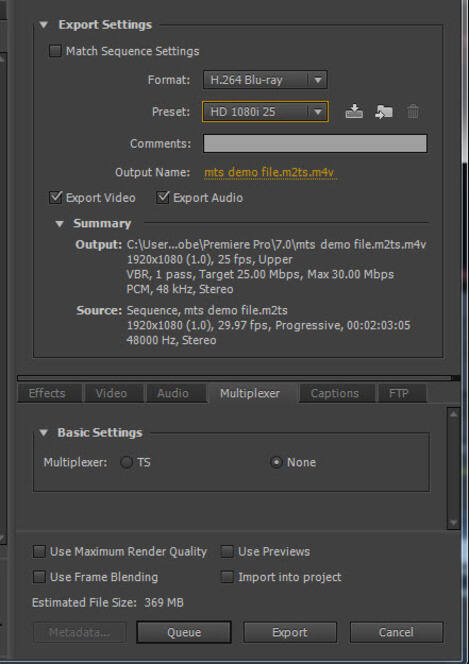Image resolution: width=469 pixels, height=664 pixels.
Task: Enable Match Sequence Settings checkbox
Action: [55, 51]
